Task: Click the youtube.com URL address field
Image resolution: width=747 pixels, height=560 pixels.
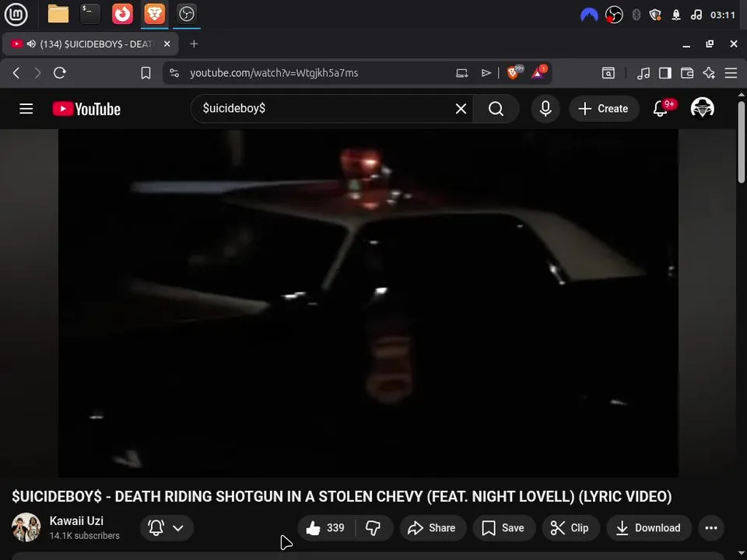Action: (x=274, y=73)
